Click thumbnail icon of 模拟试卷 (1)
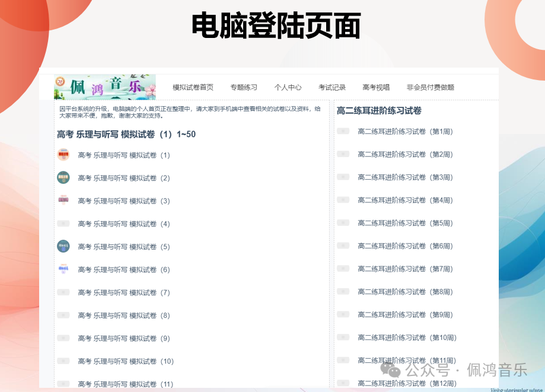Viewport: 545px width, 392px height. pyautogui.click(x=63, y=155)
